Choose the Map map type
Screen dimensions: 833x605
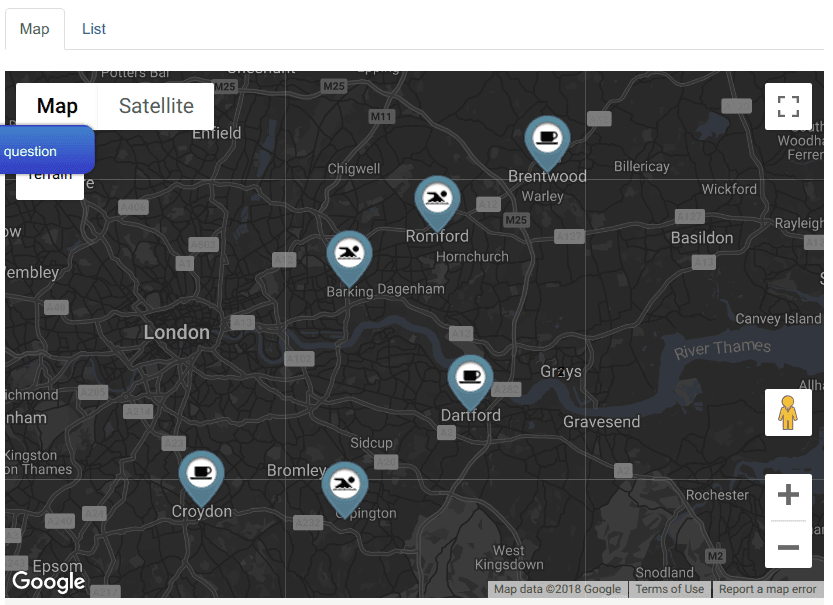(57, 106)
